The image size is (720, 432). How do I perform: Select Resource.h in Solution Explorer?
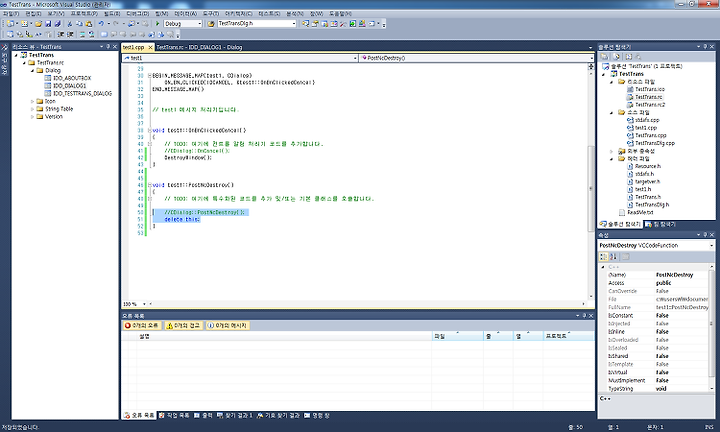(648, 166)
